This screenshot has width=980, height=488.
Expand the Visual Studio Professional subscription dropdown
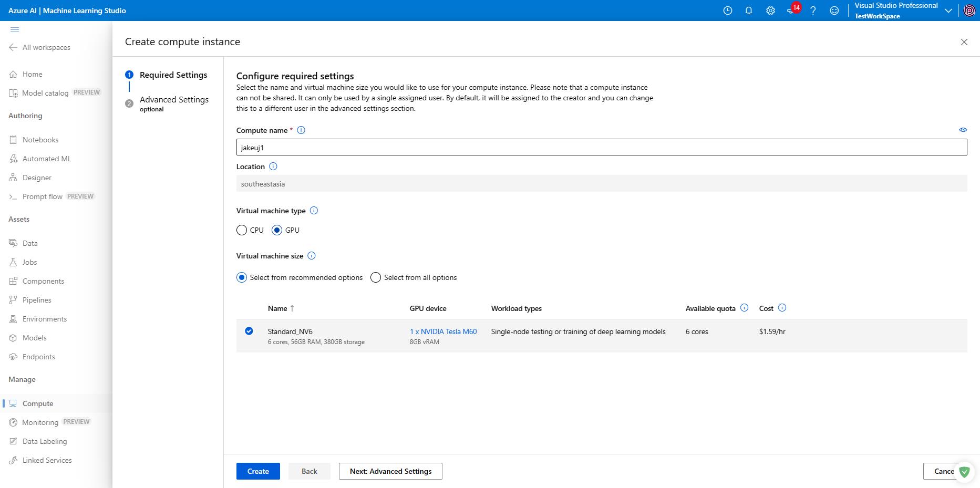point(948,11)
